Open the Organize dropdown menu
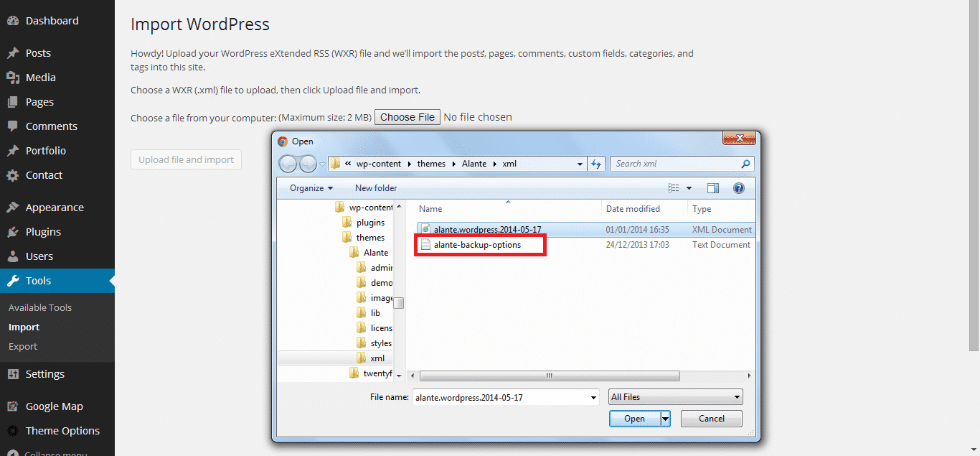 pyautogui.click(x=311, y=188)
